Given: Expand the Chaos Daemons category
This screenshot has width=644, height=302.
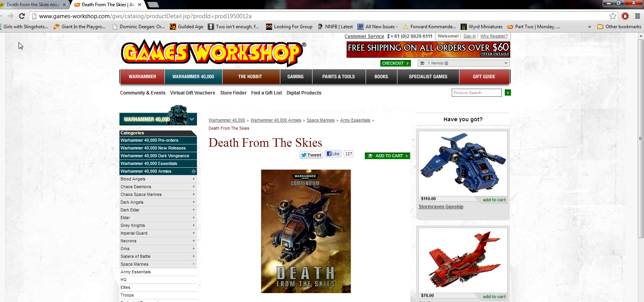Looking at the screenshot, I should (193, 187).
